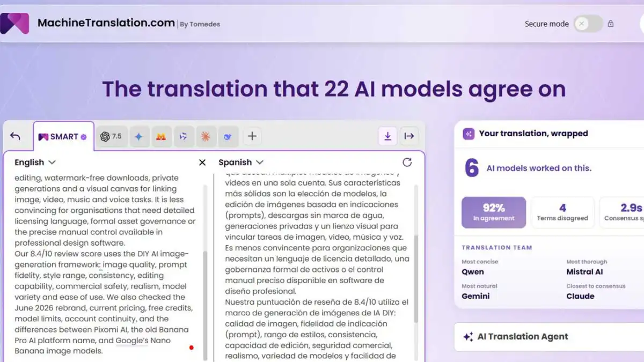Viewport: 644px width, 362px height.
Task: Open the Spanish target language dropdown
Action: (x=240, y=162)
